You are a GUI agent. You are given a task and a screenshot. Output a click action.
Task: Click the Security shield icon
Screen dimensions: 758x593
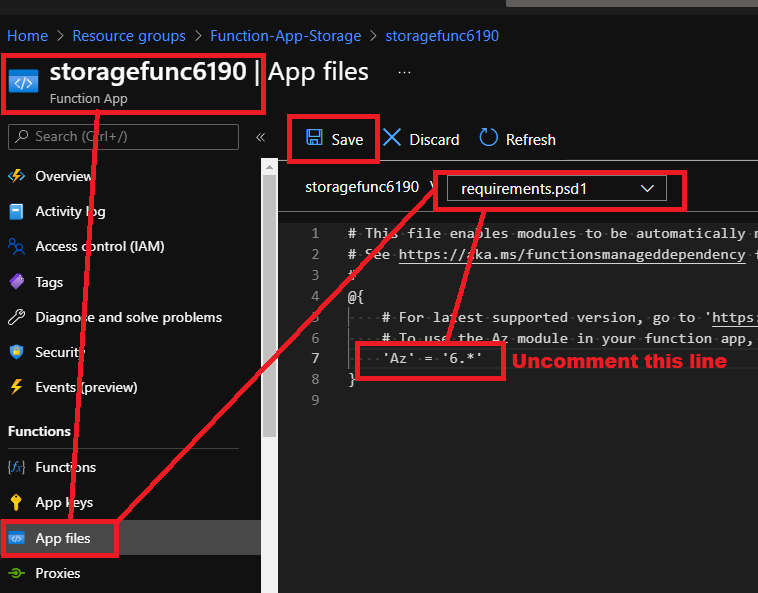16,352
